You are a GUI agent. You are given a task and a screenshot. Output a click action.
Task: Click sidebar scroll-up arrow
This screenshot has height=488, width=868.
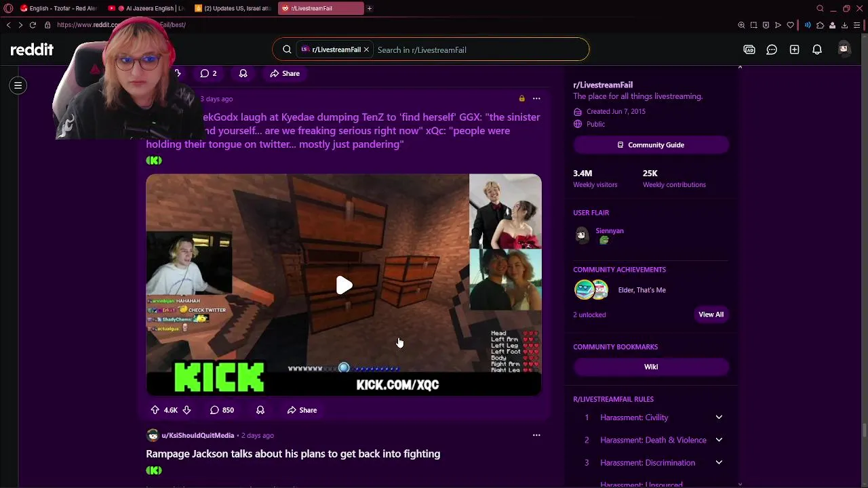(x=740, y=67)
